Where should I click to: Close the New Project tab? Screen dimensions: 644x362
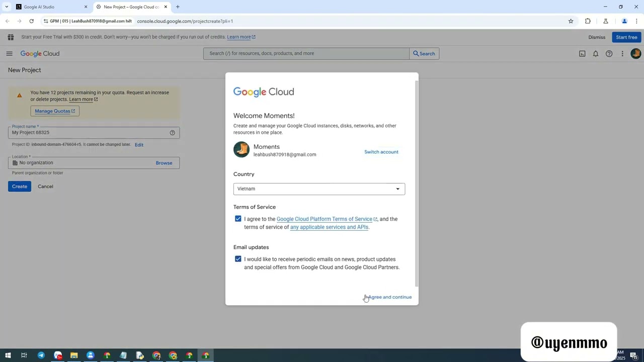[166, 7]
